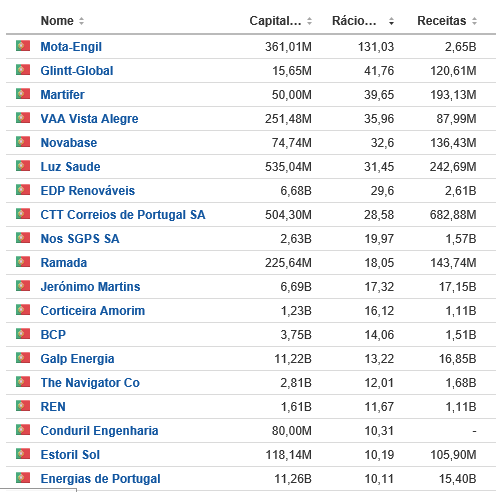496x492 pixels.
Task: Open the Luz Saude stock link
Action: [x=70, y=167]
